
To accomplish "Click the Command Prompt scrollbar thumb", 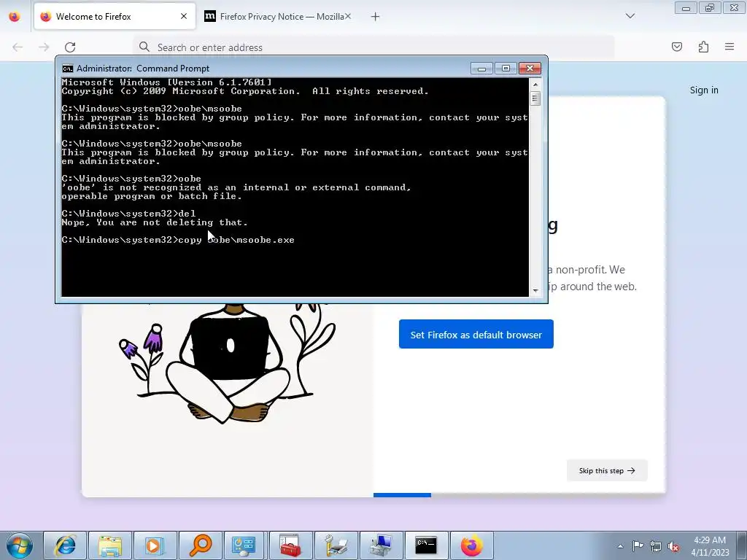I will tap(535, 98).
